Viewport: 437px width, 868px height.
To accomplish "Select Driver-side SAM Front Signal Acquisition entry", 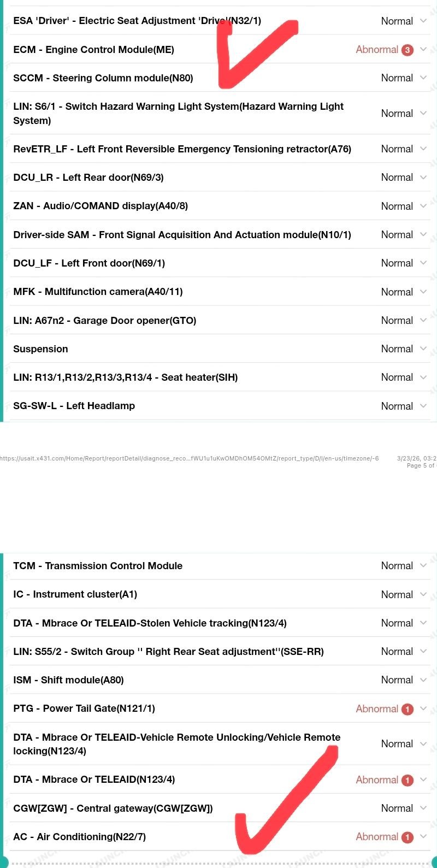I will 182,235.
